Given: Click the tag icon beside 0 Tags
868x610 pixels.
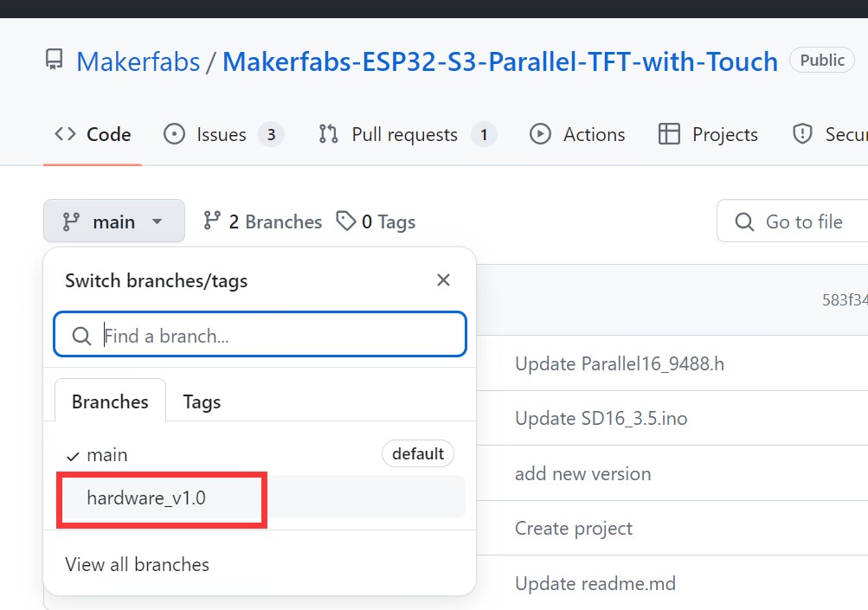Looking at the screenshot, I should point(346,221).
